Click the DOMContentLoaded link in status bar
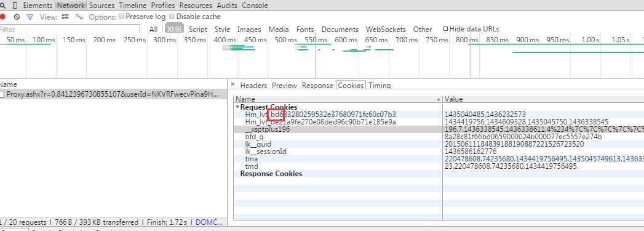 210,222
